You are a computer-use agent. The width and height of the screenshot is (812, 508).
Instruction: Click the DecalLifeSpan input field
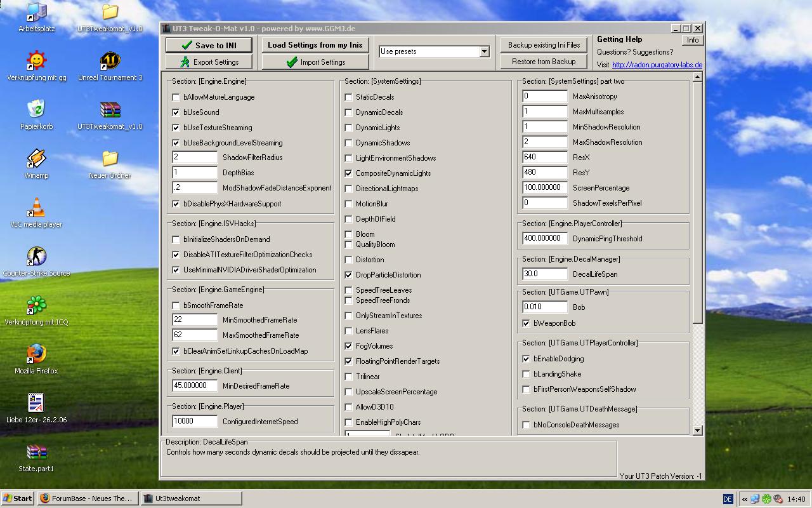545,274
